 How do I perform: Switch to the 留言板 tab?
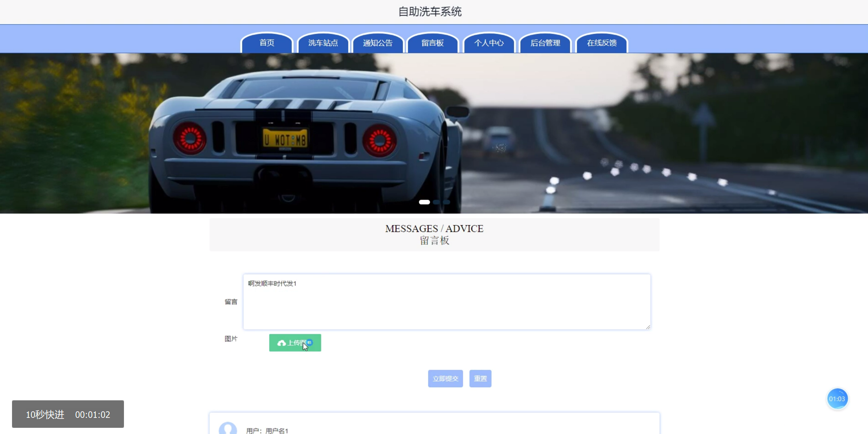tap(433, 43)
